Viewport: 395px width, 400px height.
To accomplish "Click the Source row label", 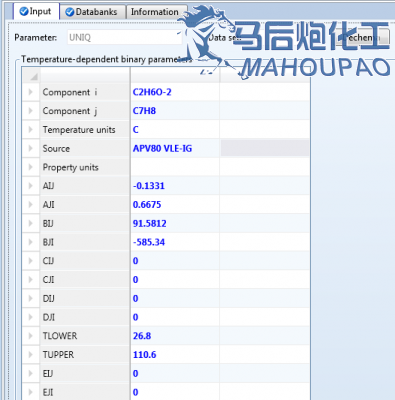I will point(85,148).
